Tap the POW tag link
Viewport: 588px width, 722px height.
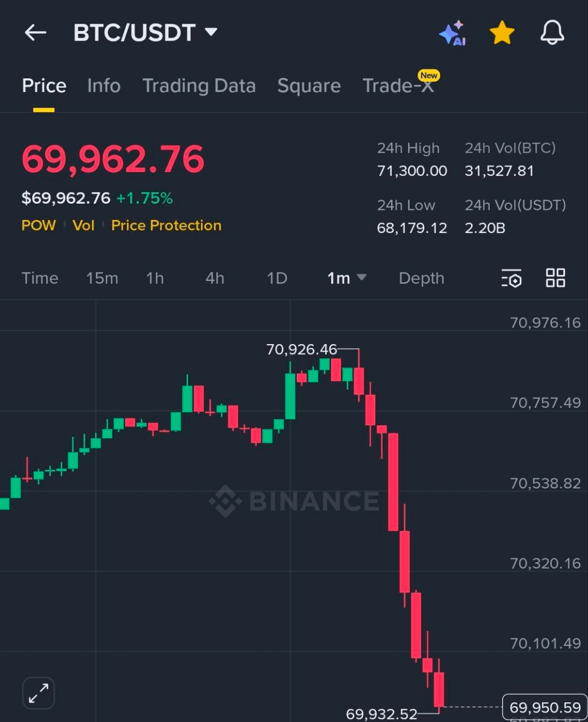pyautogui.click(x=38, y=226)
